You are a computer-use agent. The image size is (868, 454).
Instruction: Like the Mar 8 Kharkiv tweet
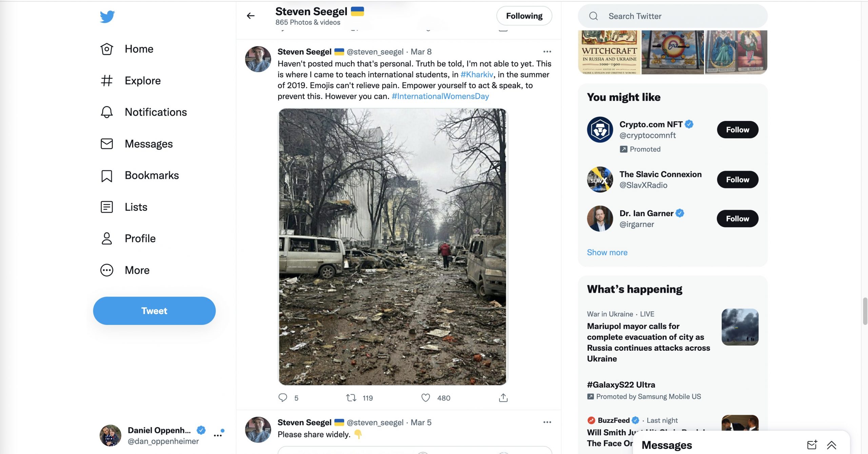426,397
